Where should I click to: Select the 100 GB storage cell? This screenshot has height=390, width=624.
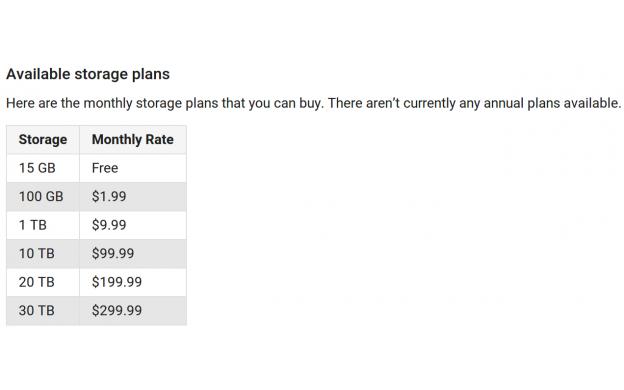click(x=43, y=197)
